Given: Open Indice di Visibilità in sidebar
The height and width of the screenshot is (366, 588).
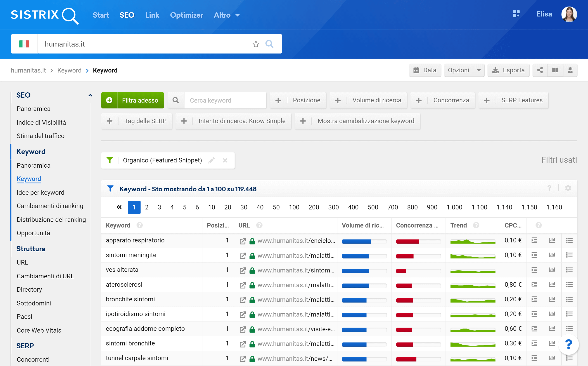Looking at the screenshot, I should 41,122.
